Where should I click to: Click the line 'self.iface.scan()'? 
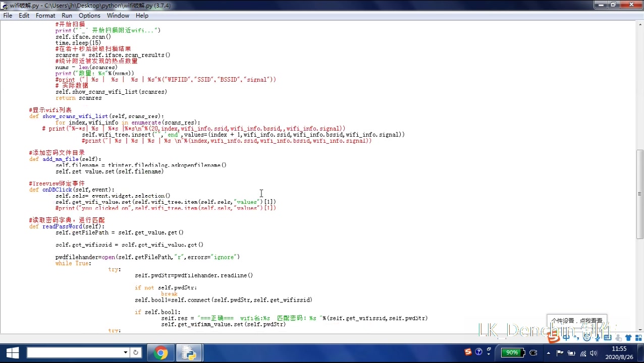[x=83, y=37]
